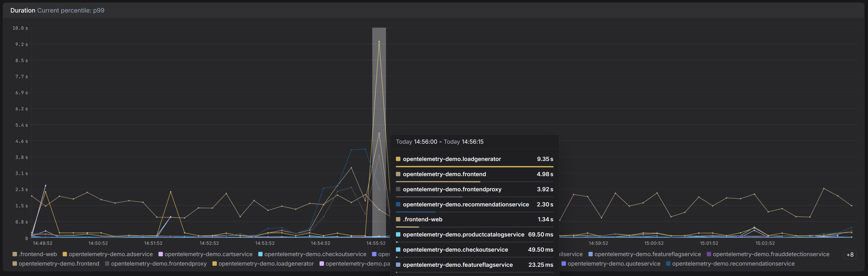
Task: Click the loadgenerator peak point at 9.35 s
Action: pos(379,41)
